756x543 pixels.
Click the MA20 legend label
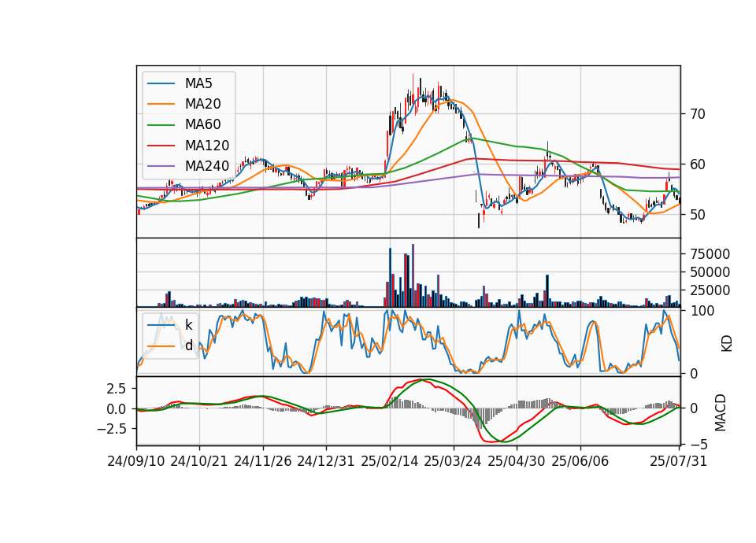click(203, 104)
